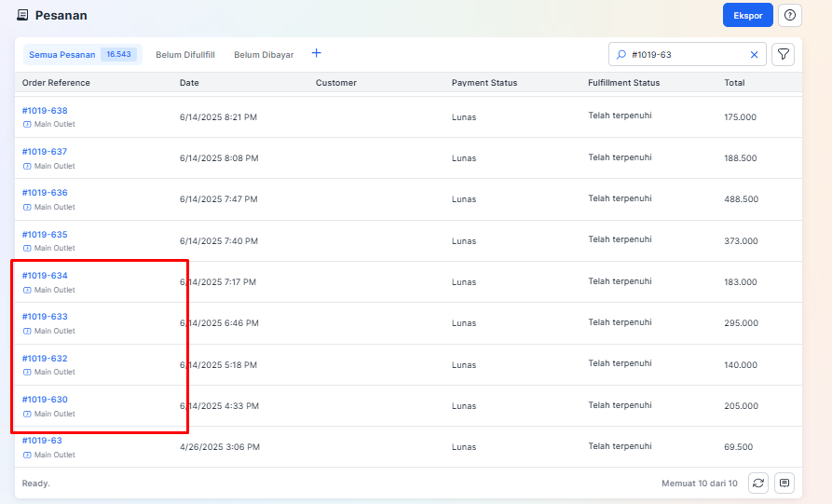Click the total 488.500
This screenshot has width=832, height=504.
click(742, 199)
